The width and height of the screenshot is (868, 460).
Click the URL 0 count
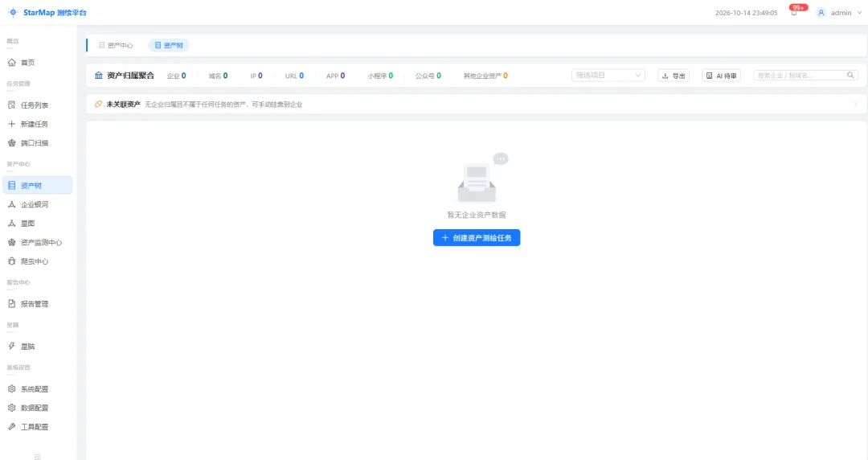[x=294, y=76]
